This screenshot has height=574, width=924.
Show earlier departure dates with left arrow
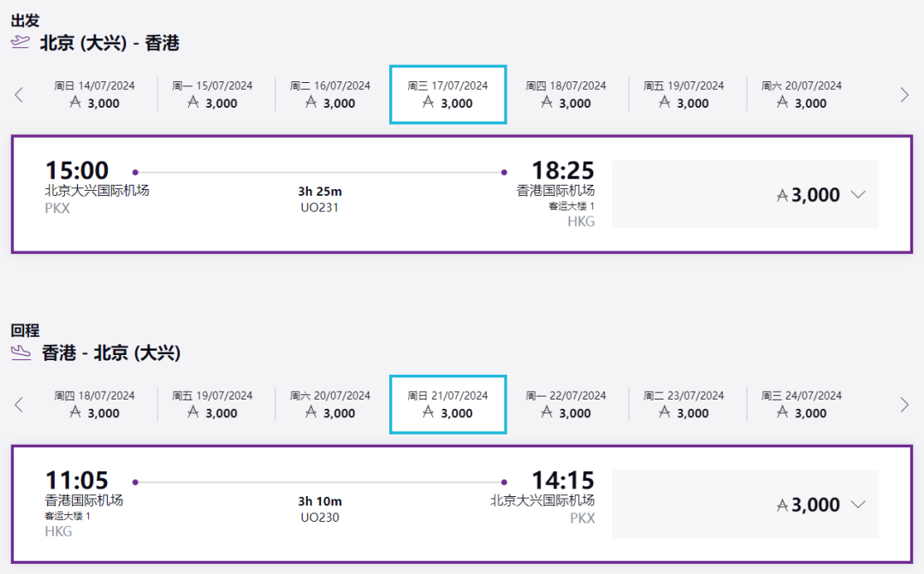(x=19, y=95)
